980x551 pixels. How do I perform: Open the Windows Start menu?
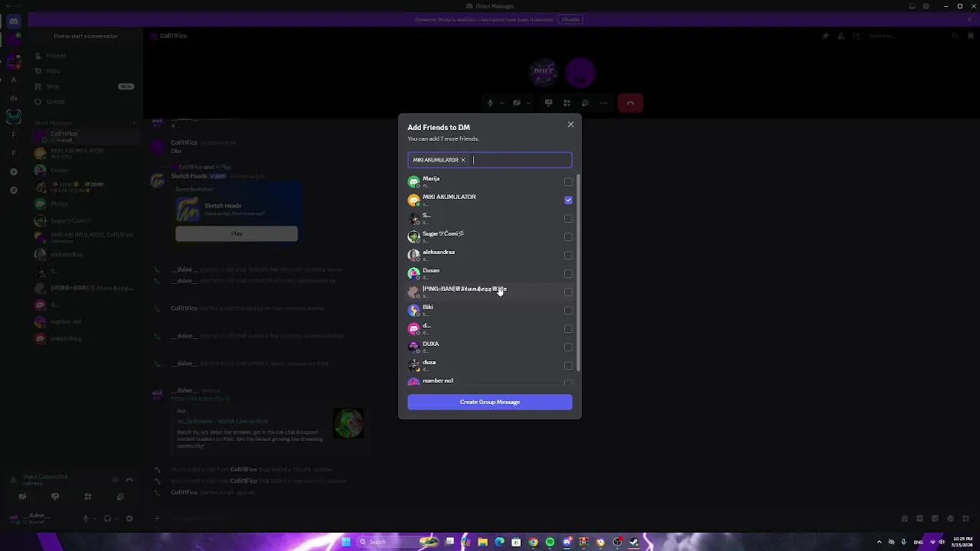346,542
